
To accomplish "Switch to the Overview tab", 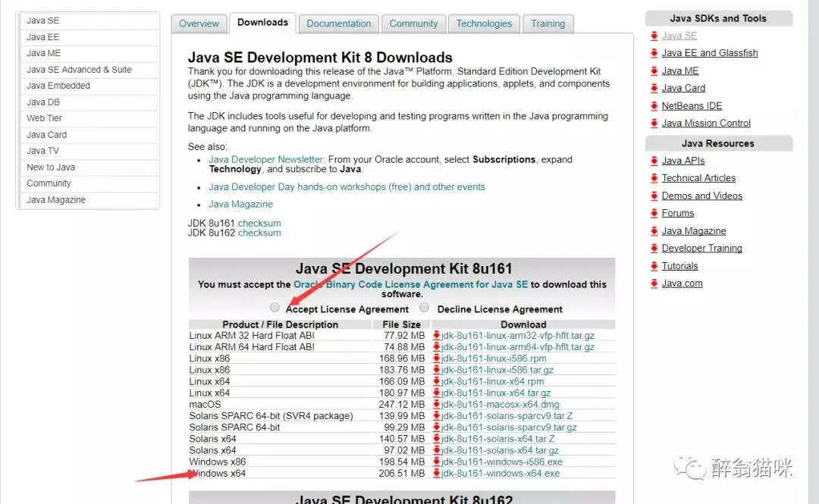I will tap(199, 23).
